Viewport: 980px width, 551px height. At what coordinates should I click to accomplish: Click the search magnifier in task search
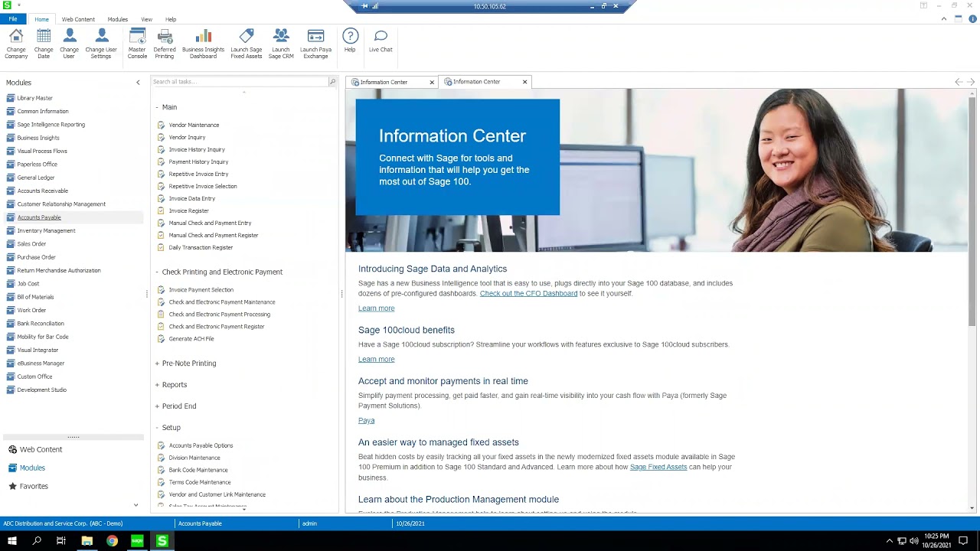tap(332, 82)
